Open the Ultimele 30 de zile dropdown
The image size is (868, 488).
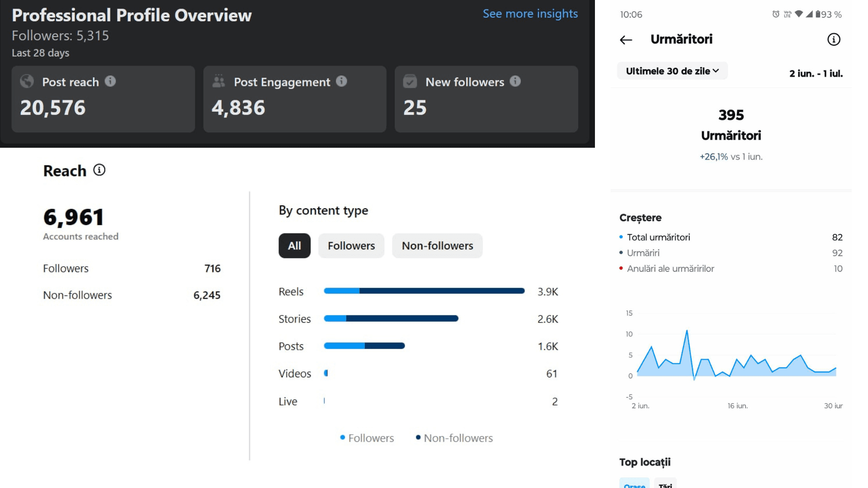point(672,71)
